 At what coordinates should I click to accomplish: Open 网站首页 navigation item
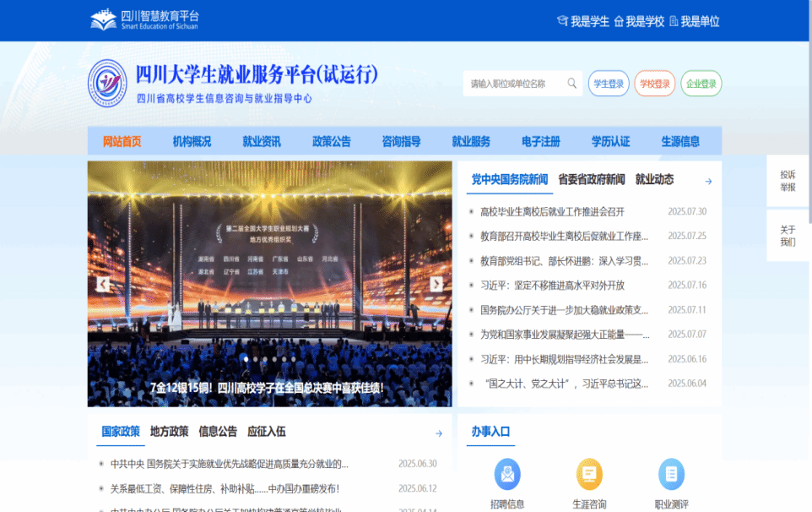[122, 141]
